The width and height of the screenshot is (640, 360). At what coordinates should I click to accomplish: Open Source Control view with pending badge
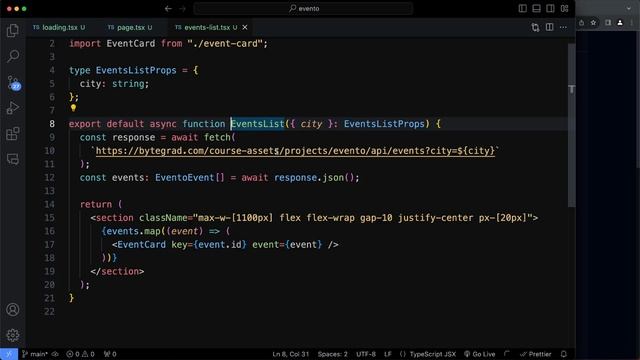coord(13,83)
